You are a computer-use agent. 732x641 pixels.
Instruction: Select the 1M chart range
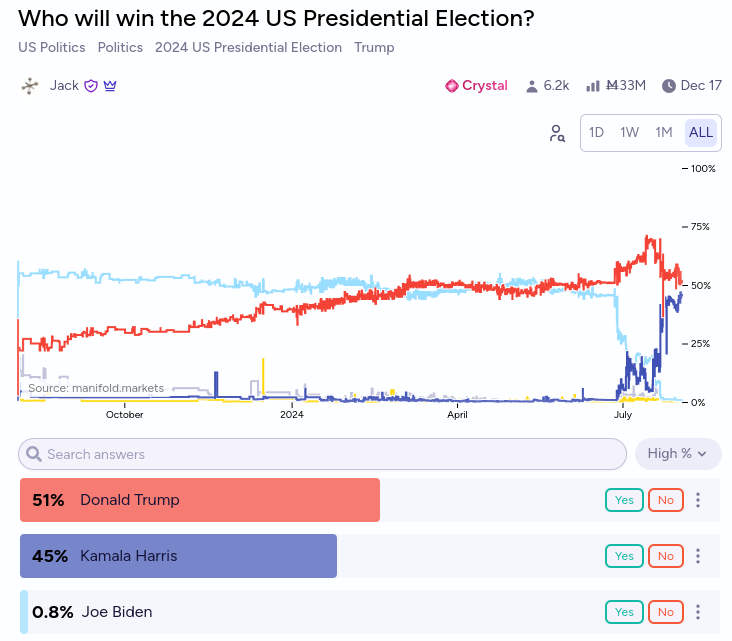click(663, 132)
